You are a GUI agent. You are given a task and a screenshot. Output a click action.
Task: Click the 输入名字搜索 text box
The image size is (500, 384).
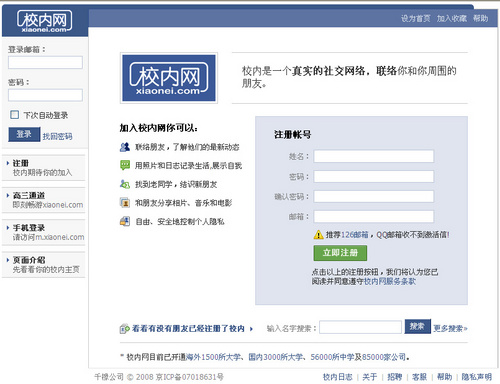360,327
